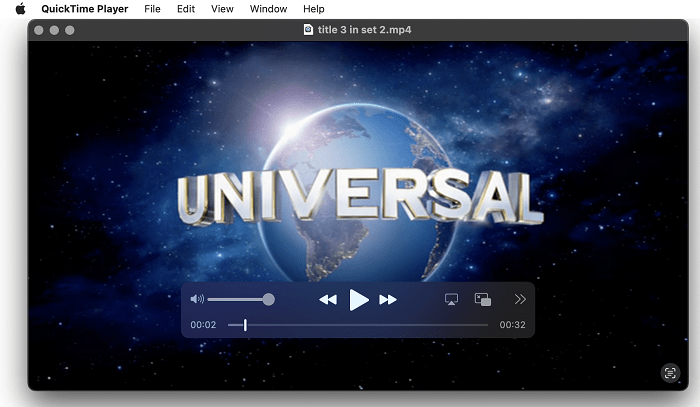The image size is (700, 407).
Task: Expand Share and Playback Speed chevrons
Action: tap(520, 300)
